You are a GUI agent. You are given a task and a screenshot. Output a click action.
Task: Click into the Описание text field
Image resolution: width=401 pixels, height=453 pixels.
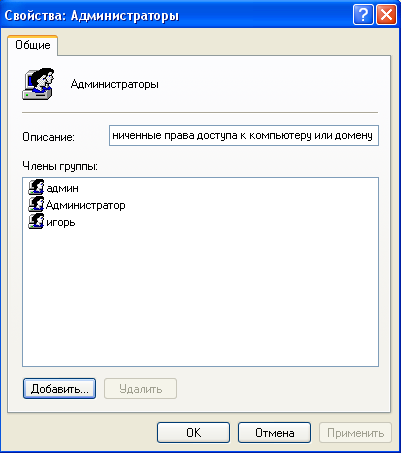point(244,135)
